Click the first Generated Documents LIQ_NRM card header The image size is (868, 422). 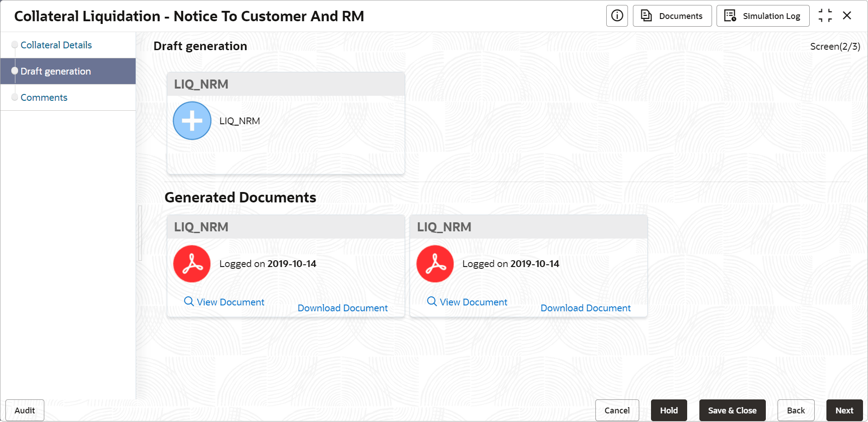(x=286, y=227)
